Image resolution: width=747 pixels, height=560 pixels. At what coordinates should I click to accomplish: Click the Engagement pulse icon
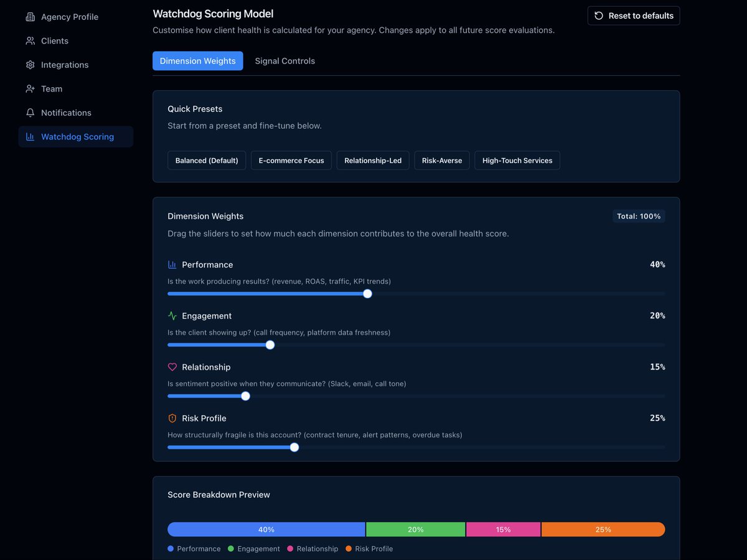pyautogui.click(x=172, y=315)
